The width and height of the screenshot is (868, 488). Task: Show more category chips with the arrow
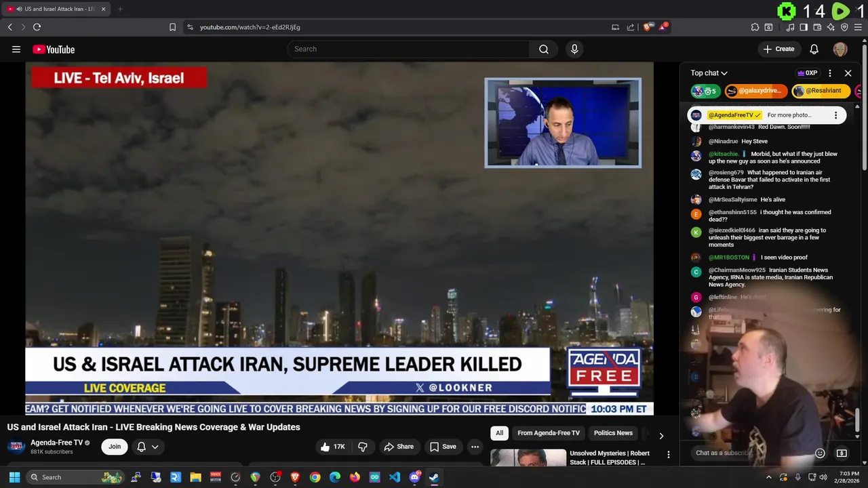[x=661, y=436]
